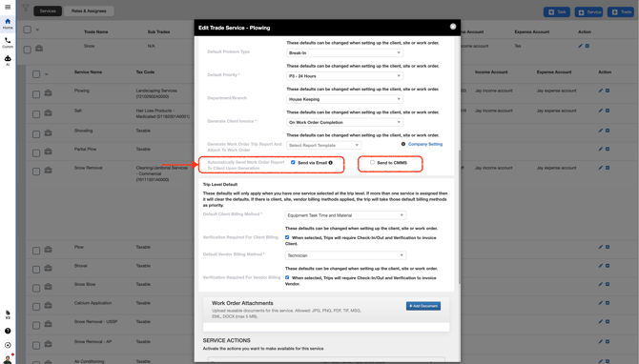Click the add Trade button

(x=620, y=12)
